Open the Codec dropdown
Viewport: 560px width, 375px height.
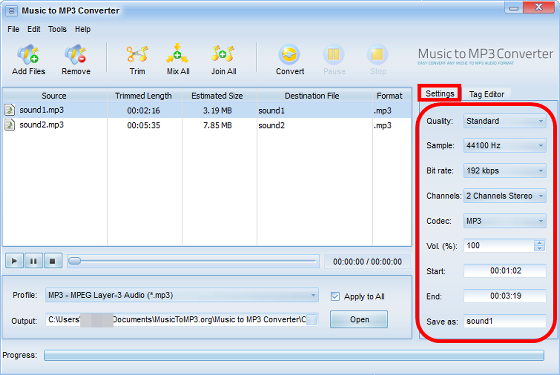point(505,221)
